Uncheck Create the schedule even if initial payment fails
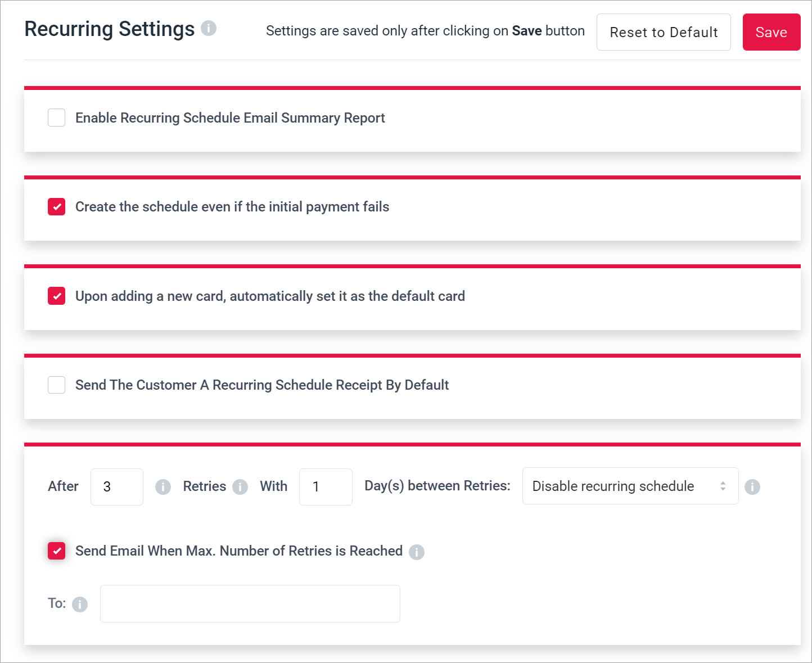The height and width of the screenshot is (663, 812). click(x=56, y=207)
